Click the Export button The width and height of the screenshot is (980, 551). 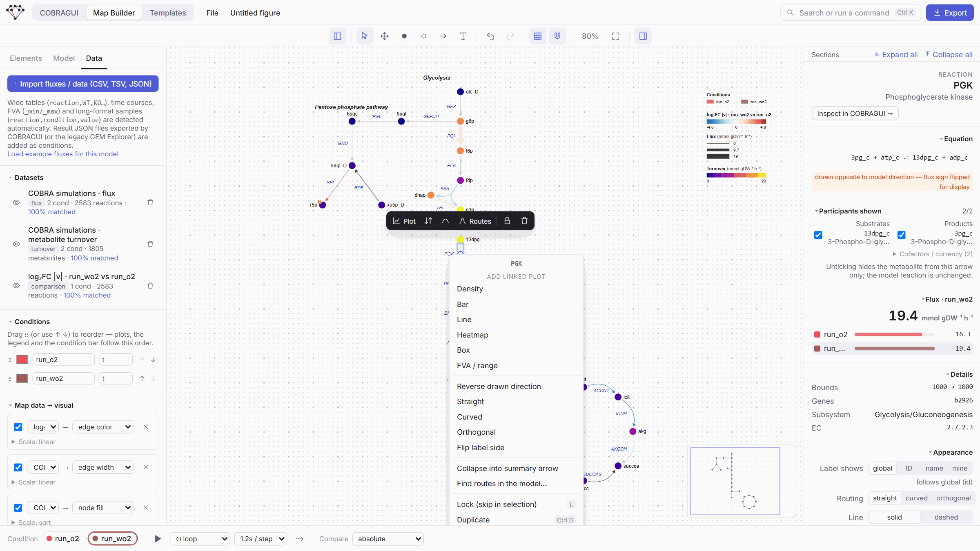950,13
